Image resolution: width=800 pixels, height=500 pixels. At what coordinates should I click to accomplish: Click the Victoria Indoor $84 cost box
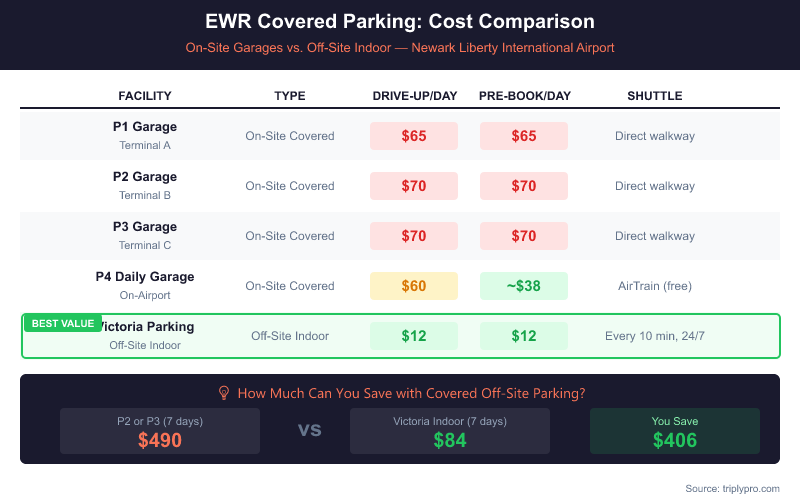pos(449,431)
